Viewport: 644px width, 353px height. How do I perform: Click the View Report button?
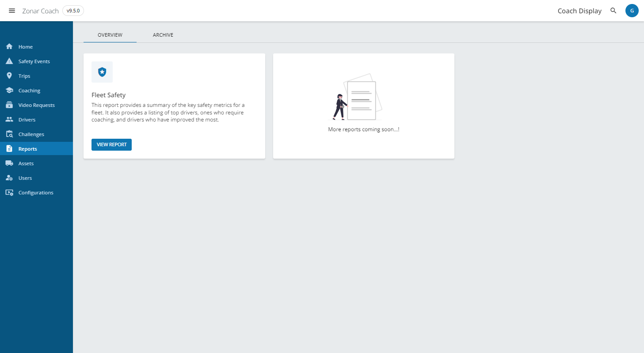click(x=111, y=144)
